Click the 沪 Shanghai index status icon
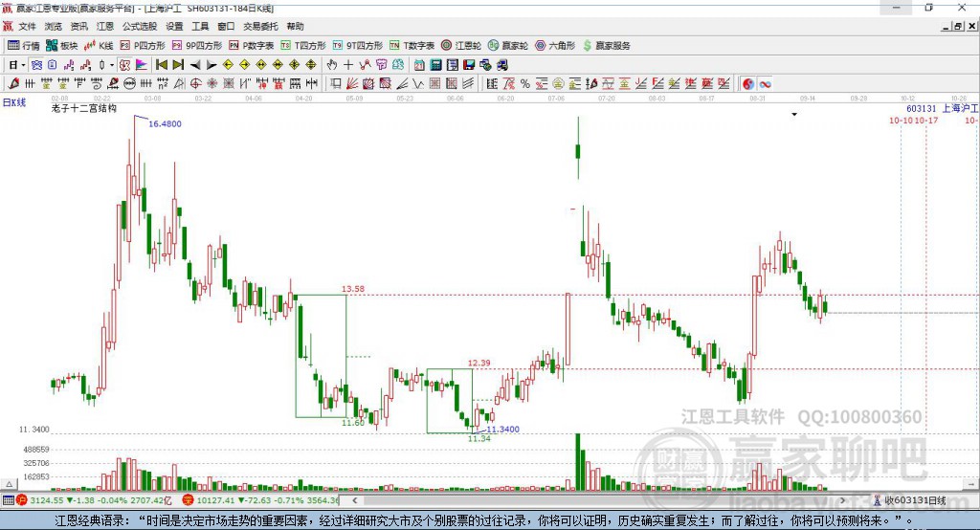The width and height of the screenshot is (980, 530). pyautogui.click(x=22, y=500)
